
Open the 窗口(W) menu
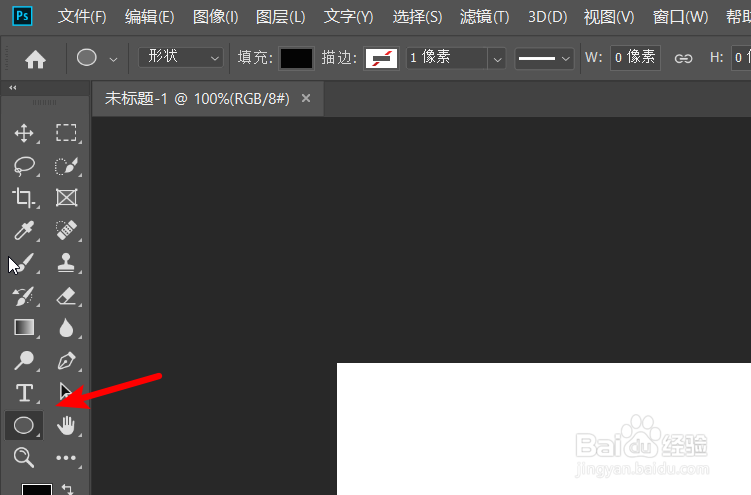click(x=681, y=17)
